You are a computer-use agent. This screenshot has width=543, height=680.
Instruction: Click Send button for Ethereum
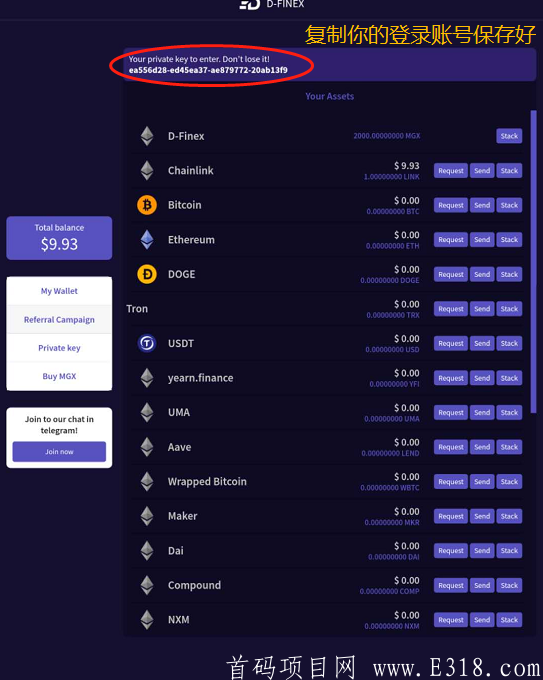[x=482, y=239]
